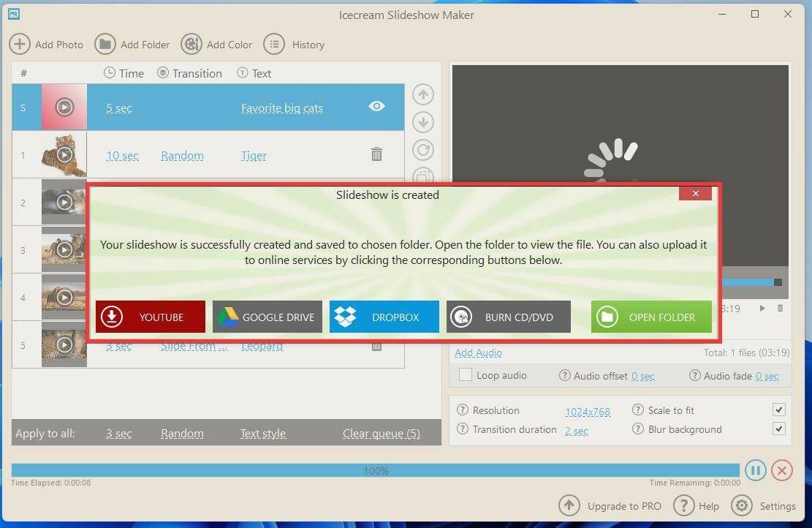The image size is (812, 528).
Task: Rotate the slide with the circular arrow icon
Action: 423,150
